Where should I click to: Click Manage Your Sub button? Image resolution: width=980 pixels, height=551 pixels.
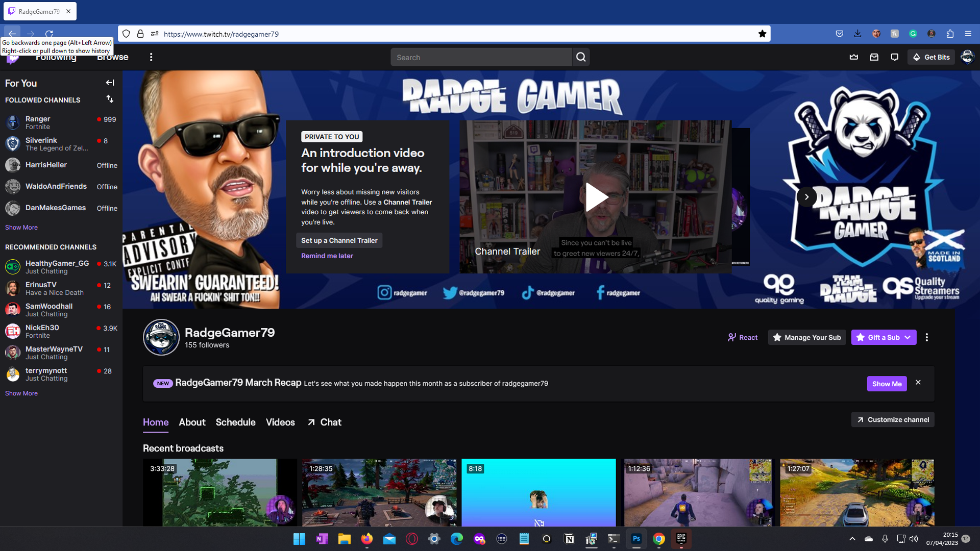(807, 337)
